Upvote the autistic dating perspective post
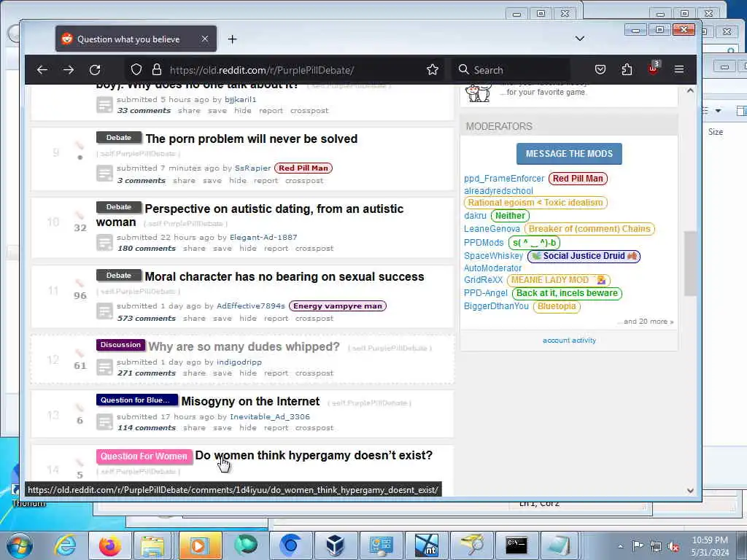 click(80, 215)
